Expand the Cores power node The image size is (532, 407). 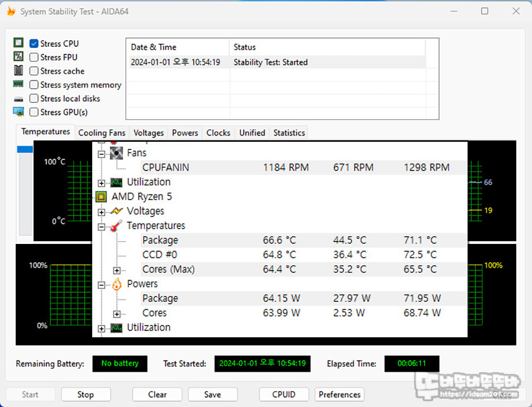[116, 314]
